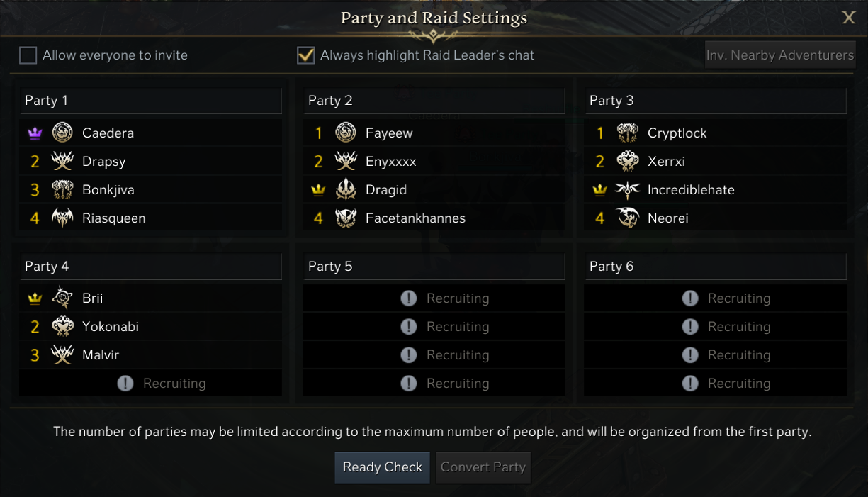Image resolution: width=868 pixels, height=497 pixels.
Task: Enable the Allow everyone to invite checkbox
Action: click(x=28, y=55)
